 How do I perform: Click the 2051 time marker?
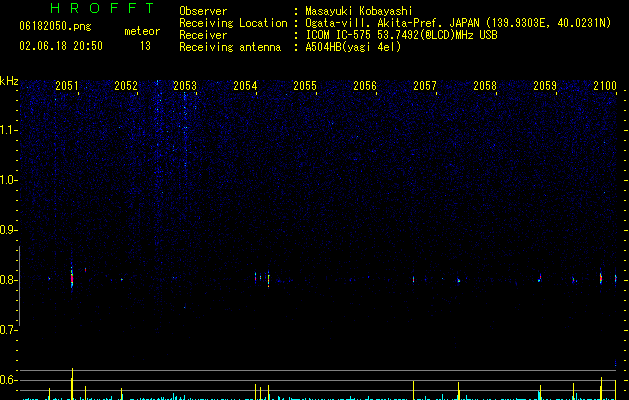tap(67, 86)
